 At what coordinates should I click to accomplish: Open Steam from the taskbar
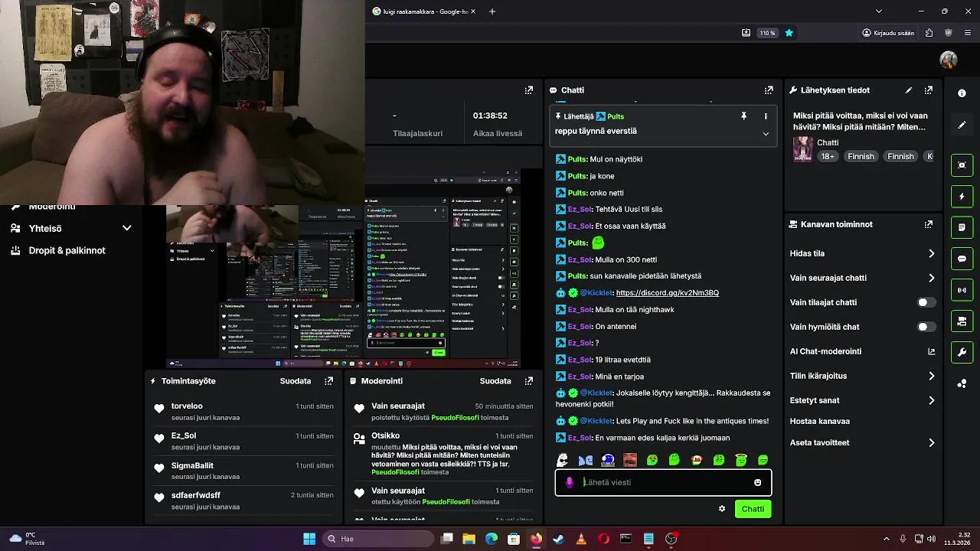click(559, 539)
